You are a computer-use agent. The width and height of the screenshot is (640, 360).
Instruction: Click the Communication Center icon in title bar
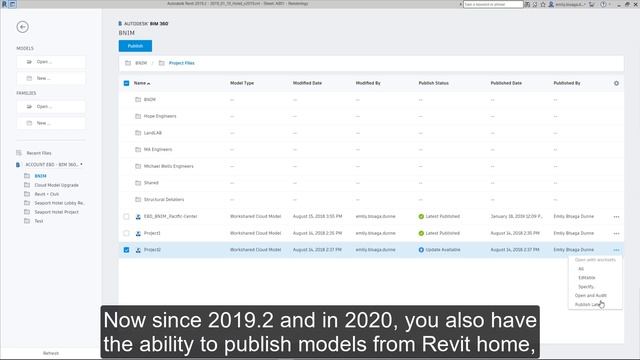point(535,4)
